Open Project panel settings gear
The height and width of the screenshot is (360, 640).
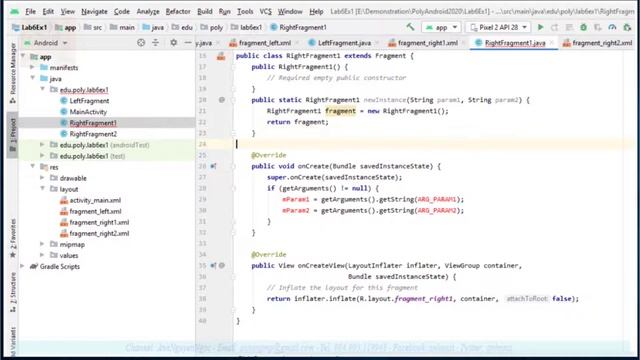[173, 42]
